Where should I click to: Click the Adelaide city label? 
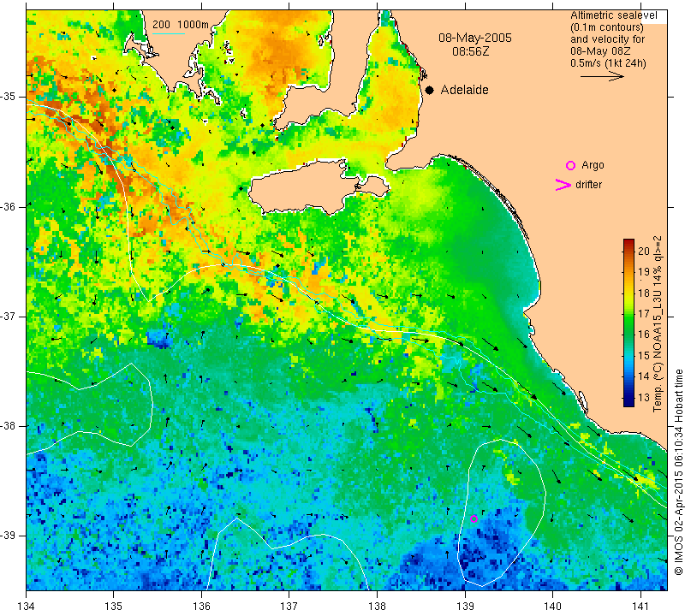464,90
